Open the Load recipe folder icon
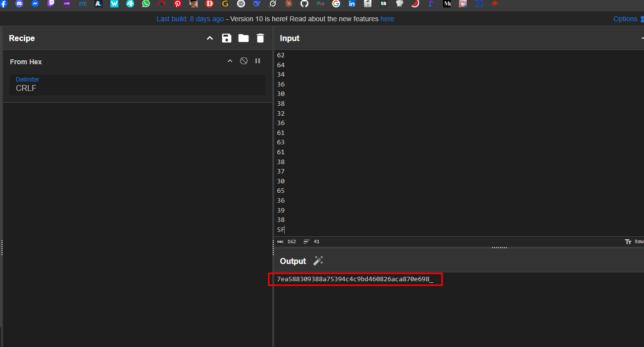The width and height of the screenshot is (644, 347). click(x=244, y=38)
